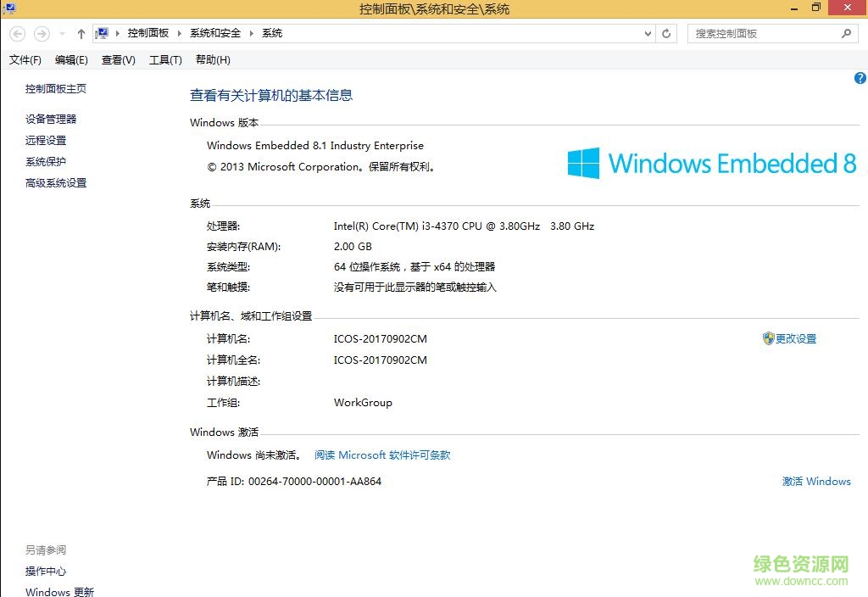Click the Control Panel icon in the address bar
The image size is (868, 597).
click(101, 32)
